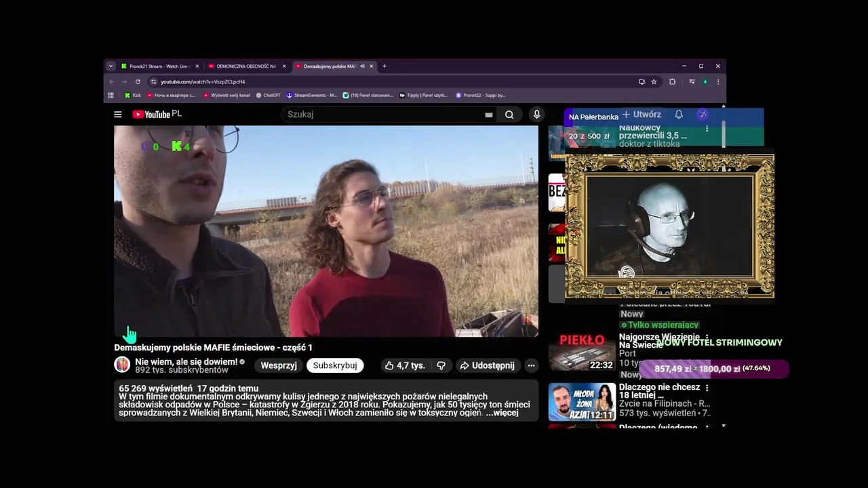Open the account avatar menu
868x488 pixels.
click(703, 115)
